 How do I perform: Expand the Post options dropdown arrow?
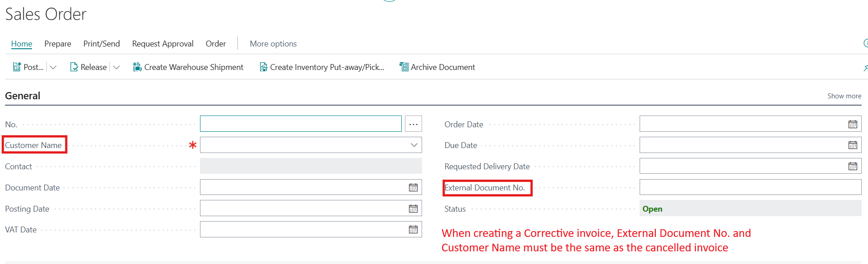click(x=53, y=67)
